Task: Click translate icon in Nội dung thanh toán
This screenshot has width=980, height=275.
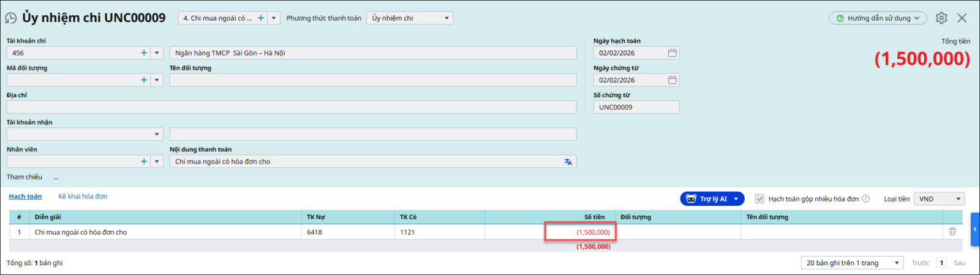Action: click(x=568, y=162)
